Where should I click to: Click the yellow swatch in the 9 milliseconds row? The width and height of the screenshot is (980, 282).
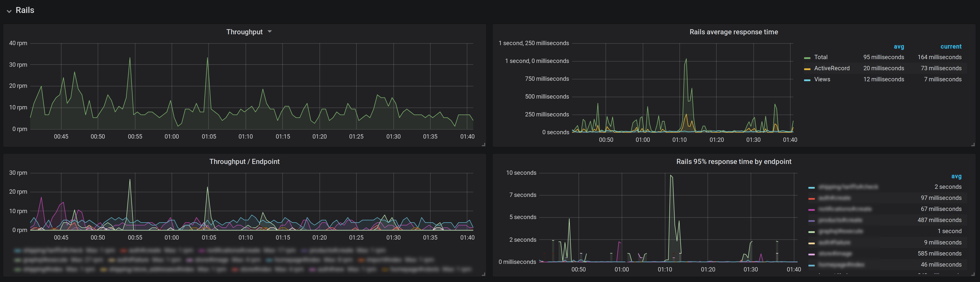click(x=811, y=243)
